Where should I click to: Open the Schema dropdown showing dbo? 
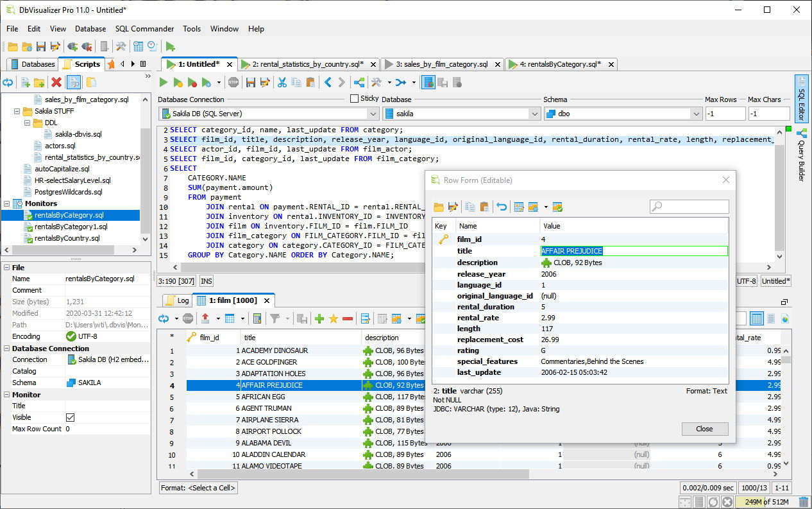(696, 114)
